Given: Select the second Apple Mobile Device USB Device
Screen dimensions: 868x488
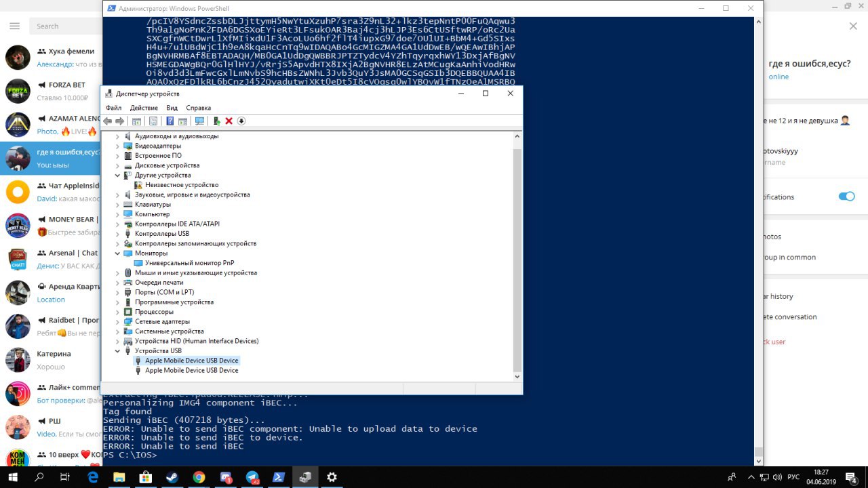Looking at the screenshot, I should click(192, 370).
